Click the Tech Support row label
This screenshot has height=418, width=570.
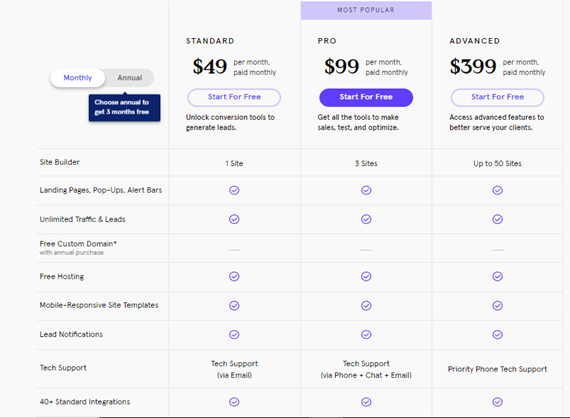pyautogui.click(x=63, y=368)
